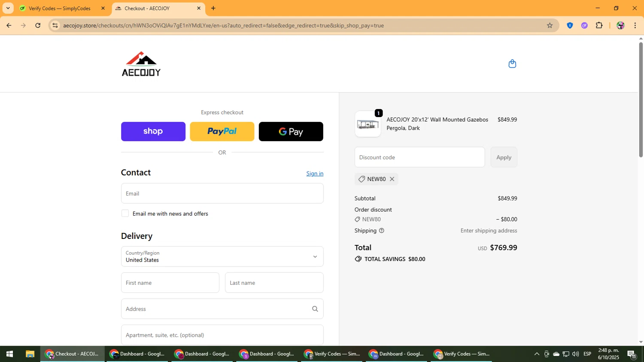Open the first Dashboard Google taskbar window
Screen dimensions: 644x362
[137, 354]
